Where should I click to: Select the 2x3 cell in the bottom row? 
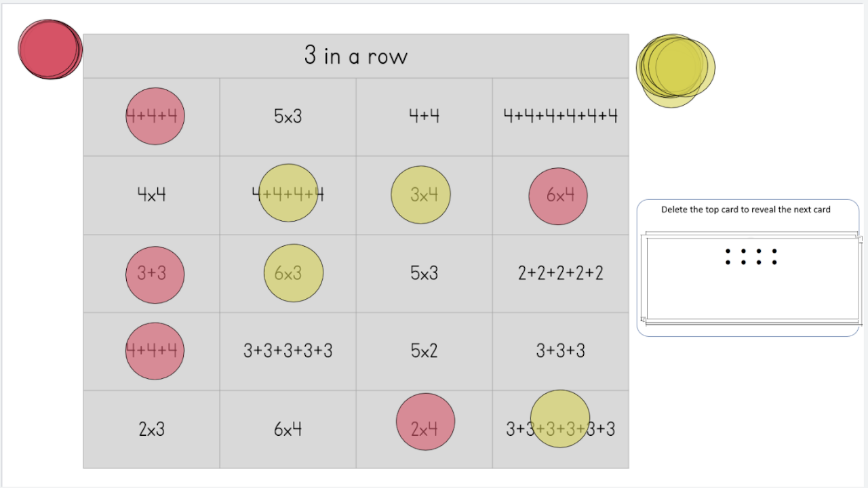[152, 429]
